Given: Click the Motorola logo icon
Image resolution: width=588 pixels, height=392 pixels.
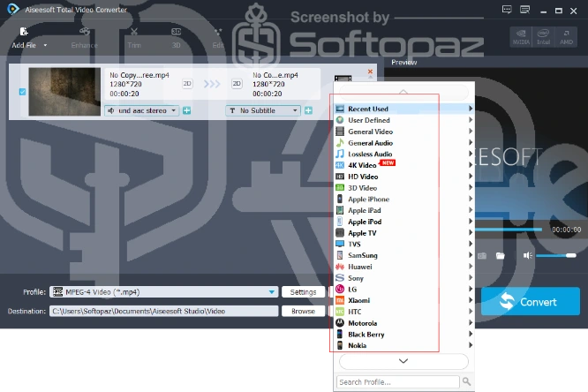Looking at the screenshot, I should click(340, 323).
